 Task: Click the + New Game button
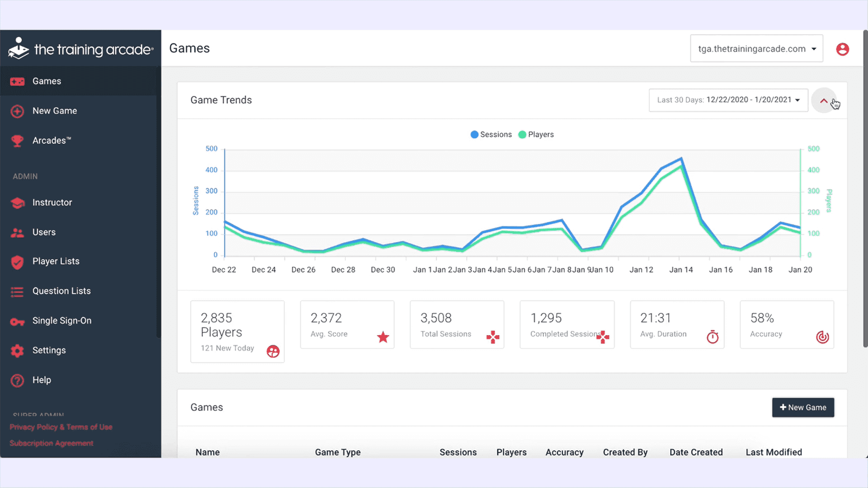click(803, 408)
